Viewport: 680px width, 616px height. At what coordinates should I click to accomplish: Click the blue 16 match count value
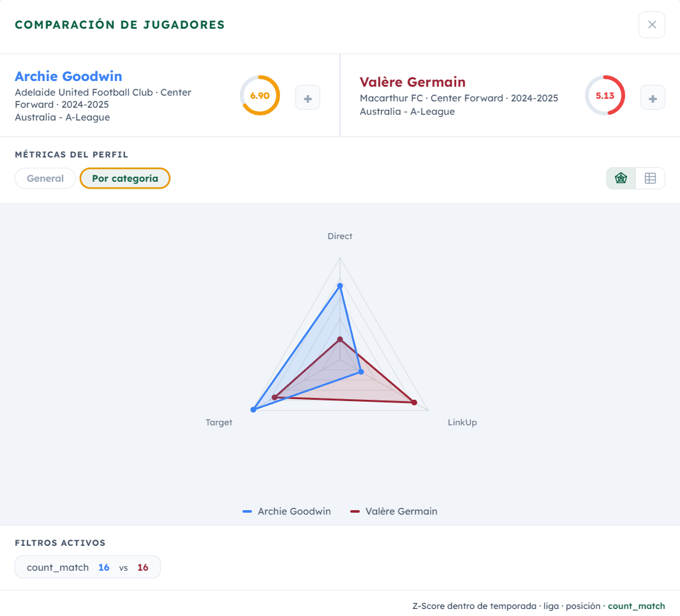103,568
